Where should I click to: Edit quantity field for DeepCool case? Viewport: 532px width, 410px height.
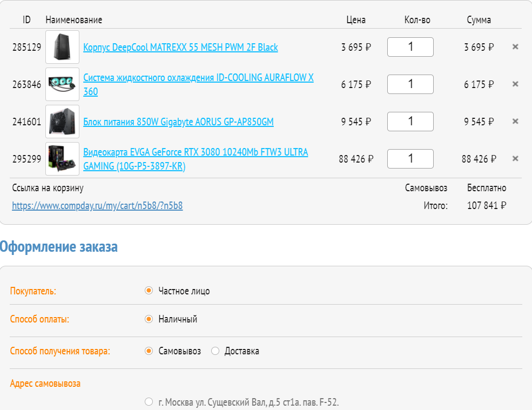tap(410, 47)
